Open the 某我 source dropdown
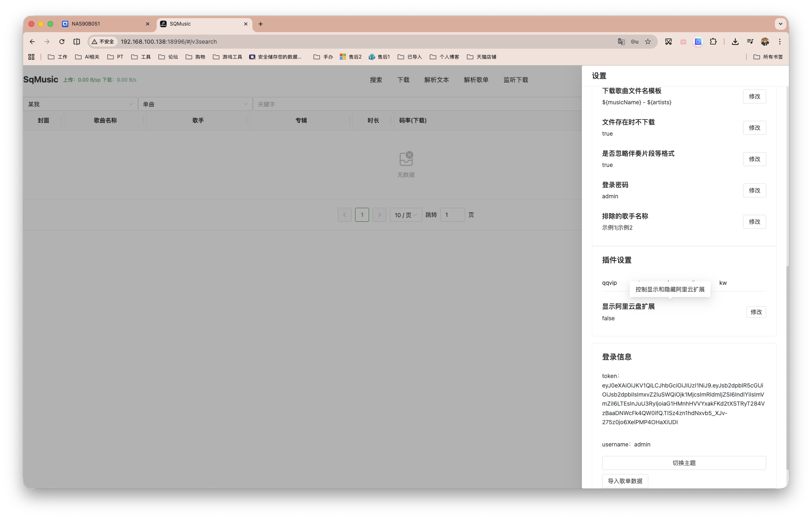This screenshot has height=519, width=812. click(80, 104)
